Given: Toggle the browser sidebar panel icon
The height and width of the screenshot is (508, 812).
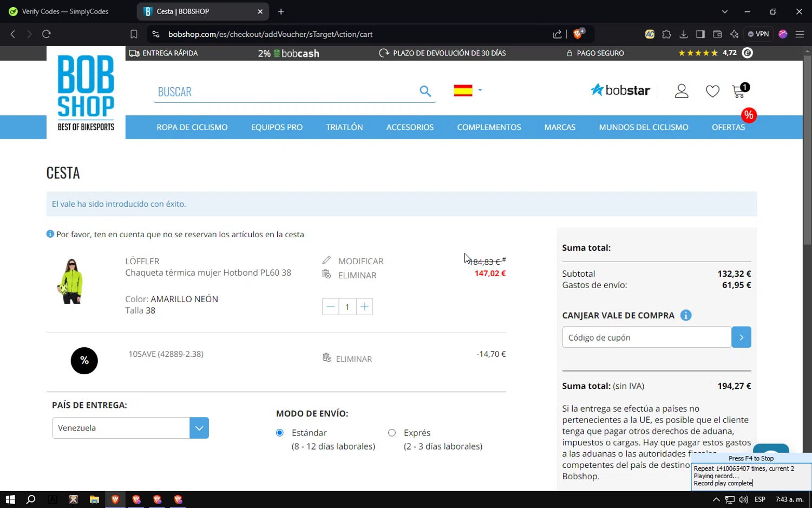Looking at the screenshot, I should 700,34.
